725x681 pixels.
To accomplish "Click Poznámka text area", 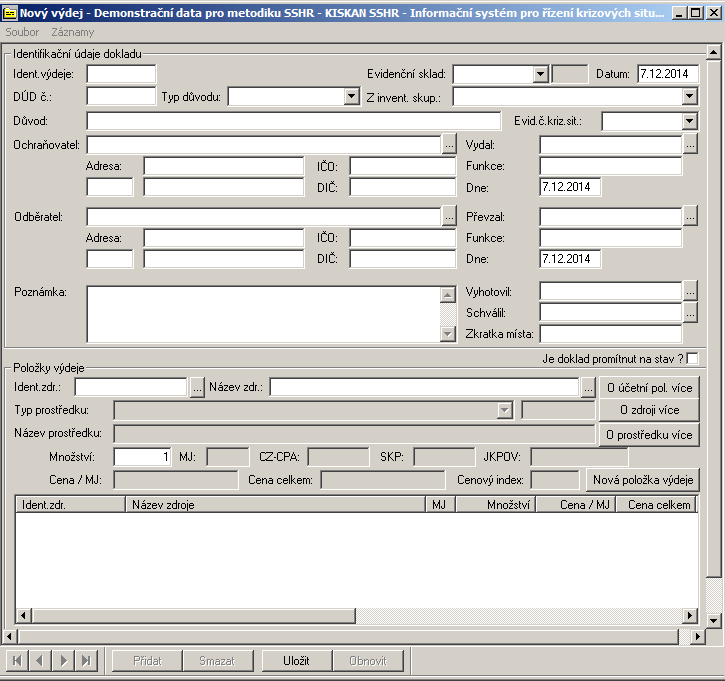I will (x=264, y=314).
